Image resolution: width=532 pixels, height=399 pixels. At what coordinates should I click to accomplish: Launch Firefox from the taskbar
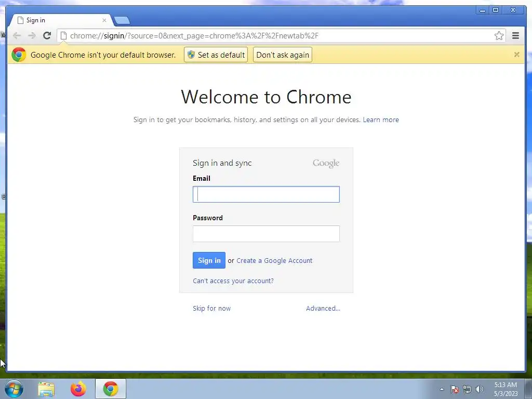(x=78, y=389)
